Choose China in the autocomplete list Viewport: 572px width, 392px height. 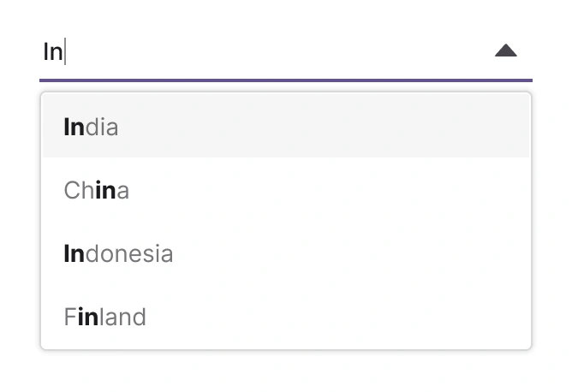pos(97,191)
